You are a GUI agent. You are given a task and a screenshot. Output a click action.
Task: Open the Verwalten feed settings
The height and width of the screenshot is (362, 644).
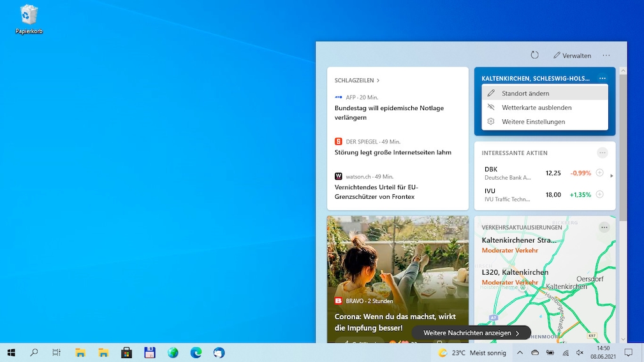click(x=572, y=55)
